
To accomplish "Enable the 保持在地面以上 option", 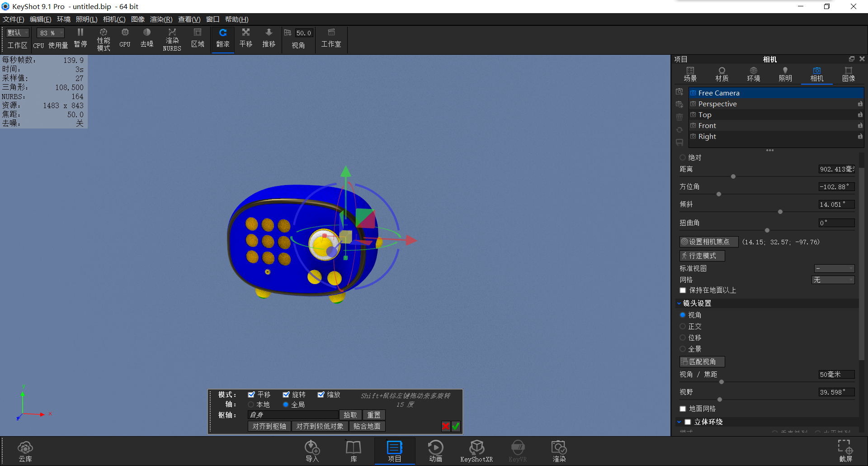I will point(683,290).
